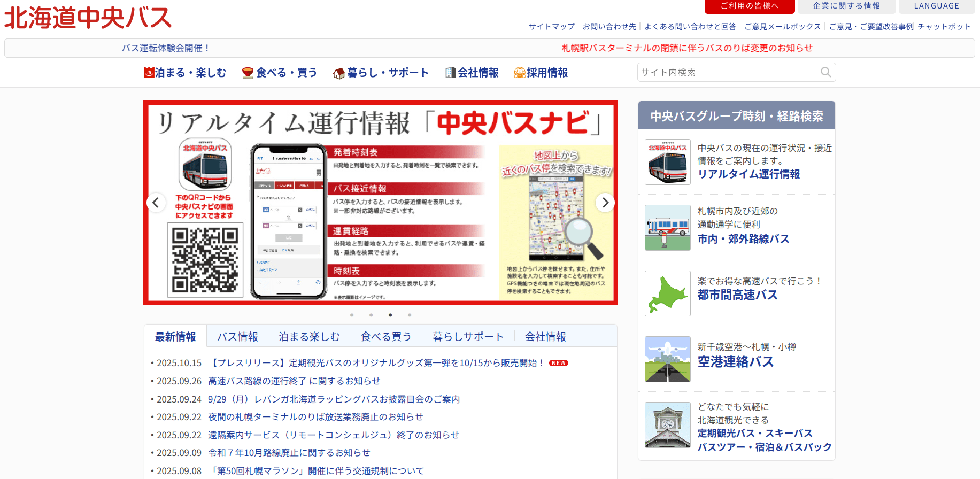Select the first carousel pagination dot

tap(352, 315)
